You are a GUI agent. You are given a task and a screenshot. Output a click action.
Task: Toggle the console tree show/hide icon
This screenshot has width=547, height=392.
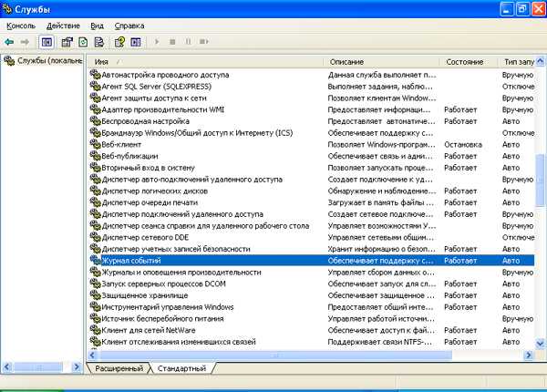click(x=46, y=42)
